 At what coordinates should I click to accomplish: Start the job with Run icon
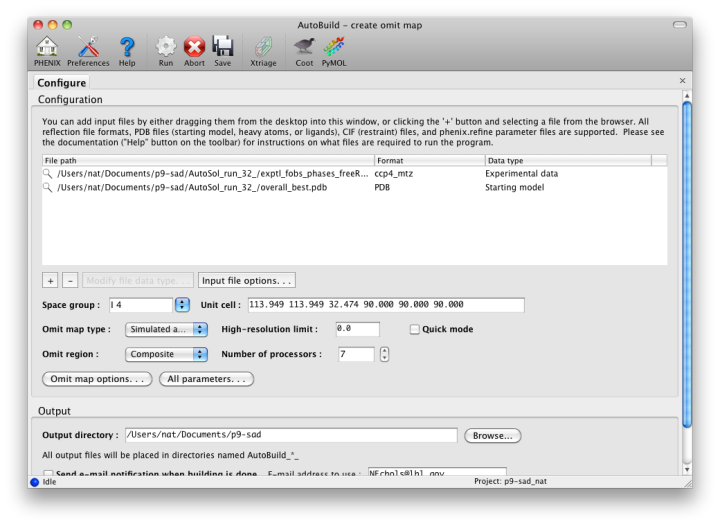(166, 46)
